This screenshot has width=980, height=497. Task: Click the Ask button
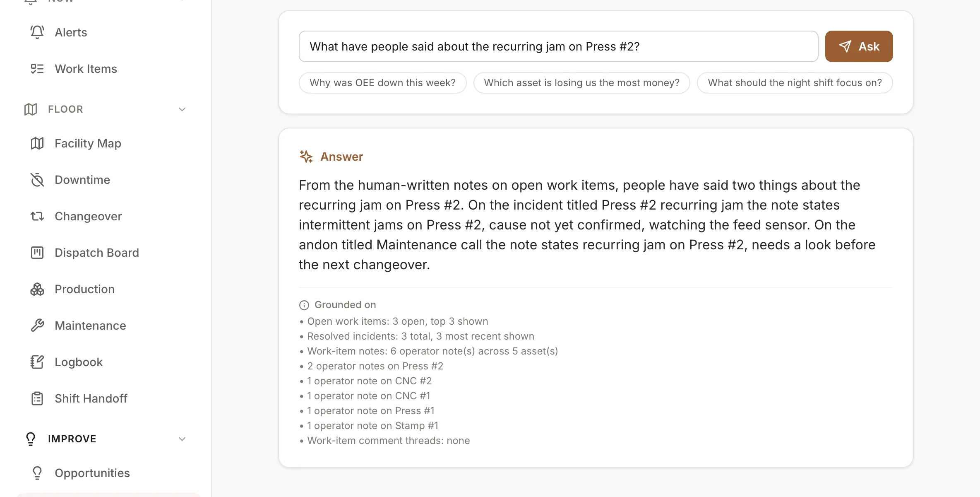tap(859, 46)
